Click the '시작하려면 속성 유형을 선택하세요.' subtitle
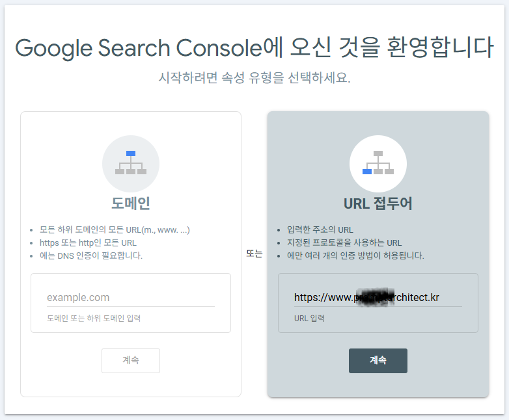The width and height of the screenshot is (509, 420). [x=255, y=77]
